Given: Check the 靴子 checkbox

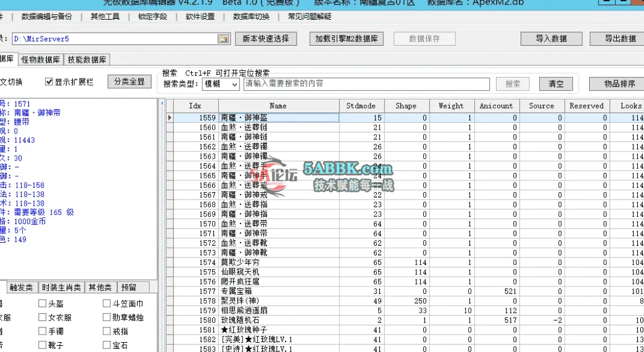Looking at the screenshot, I should tap(42, 345).
